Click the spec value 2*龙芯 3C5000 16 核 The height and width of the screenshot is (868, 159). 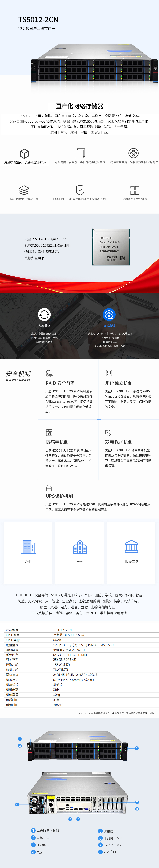[x=69, y=635]
